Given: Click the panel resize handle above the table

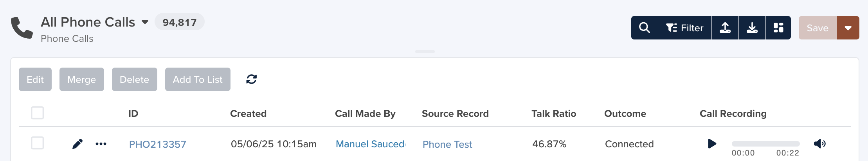Looking at the screenshot, I should pos(425,52).
